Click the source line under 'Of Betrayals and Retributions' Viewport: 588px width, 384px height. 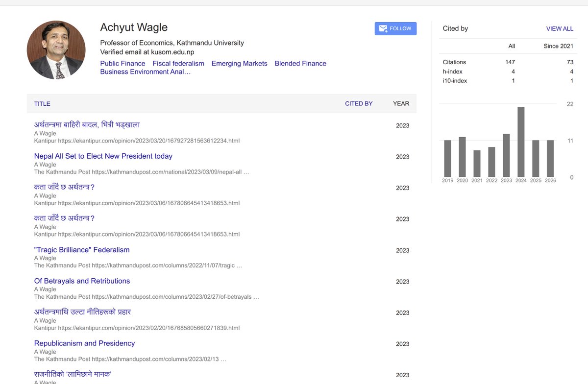click(x=147, y=297)
